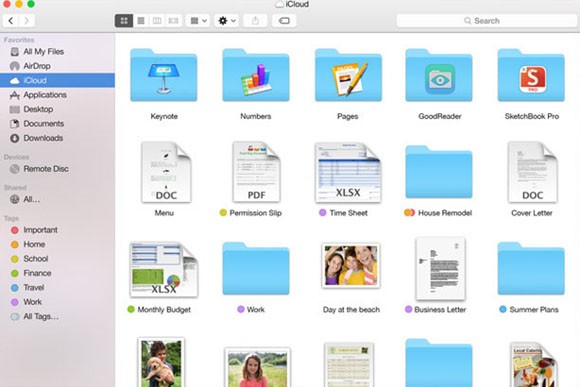Open the Pages folder
580x387 pixels.
coord(348,75)
